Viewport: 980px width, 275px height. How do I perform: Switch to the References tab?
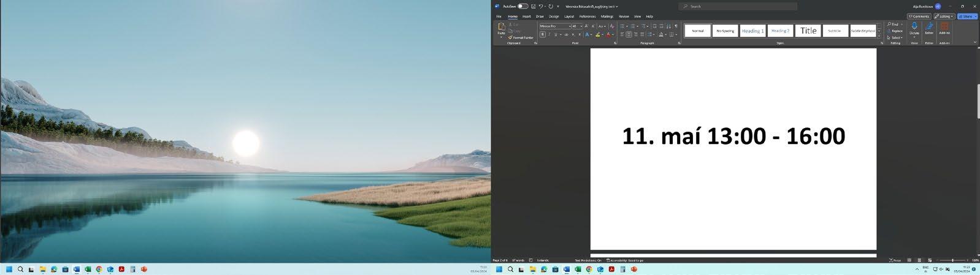coord(588,17)
